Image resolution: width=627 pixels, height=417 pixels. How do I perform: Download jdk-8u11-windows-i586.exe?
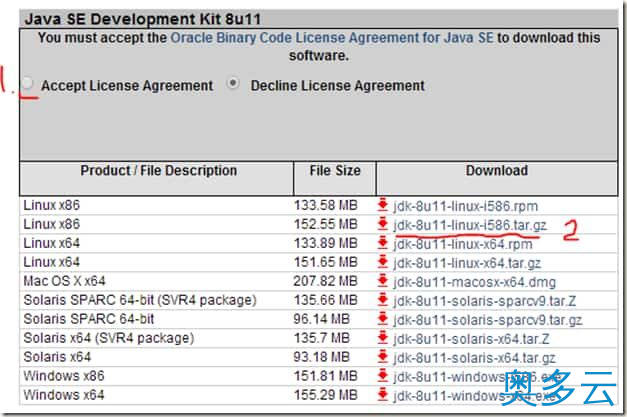(x=477, y=377)
